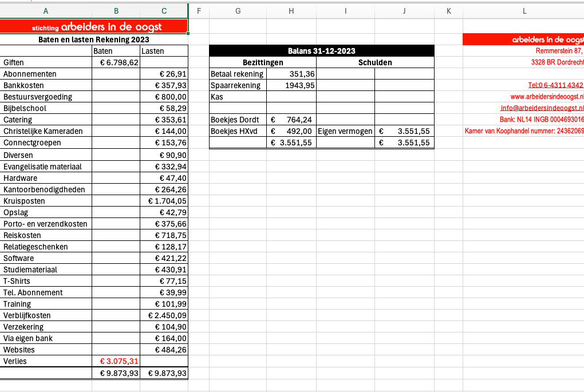Select column F header
This screenshot has height=392, width=584.
(x=199, y=11)
